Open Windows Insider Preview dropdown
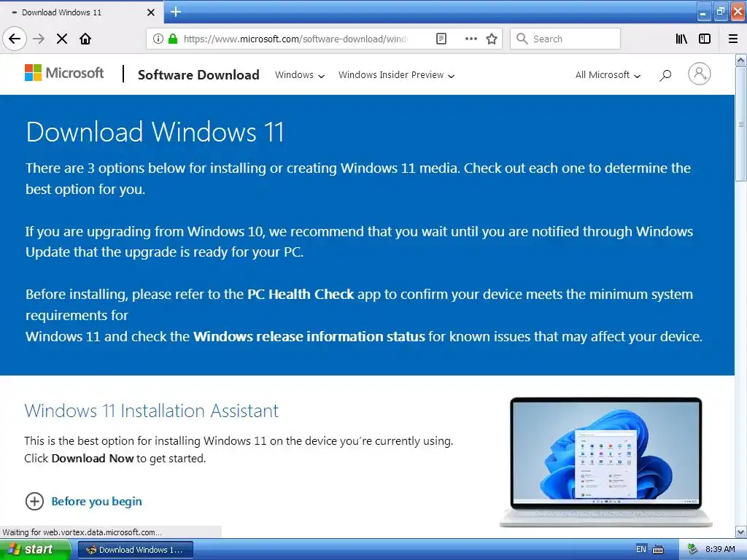 (396, 75)
